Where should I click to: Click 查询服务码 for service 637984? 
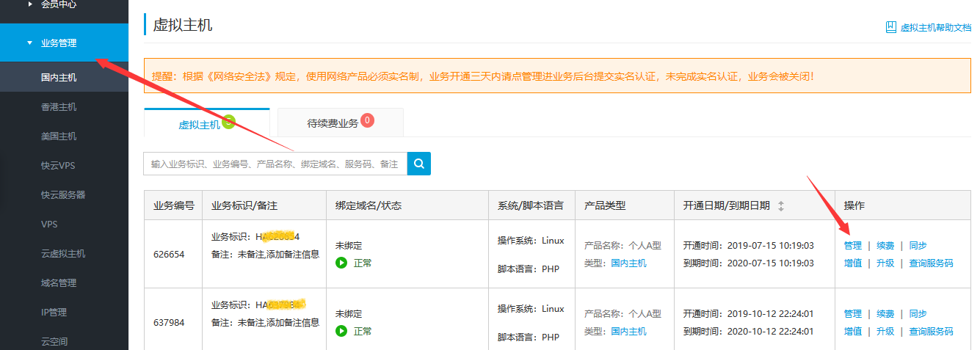click(931, 331)
